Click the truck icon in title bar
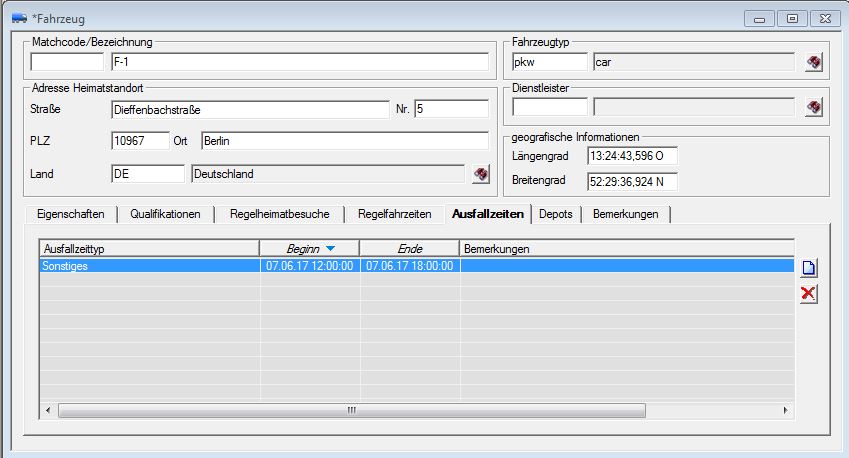This screenshot has width=849, height=458. point(18,18)
